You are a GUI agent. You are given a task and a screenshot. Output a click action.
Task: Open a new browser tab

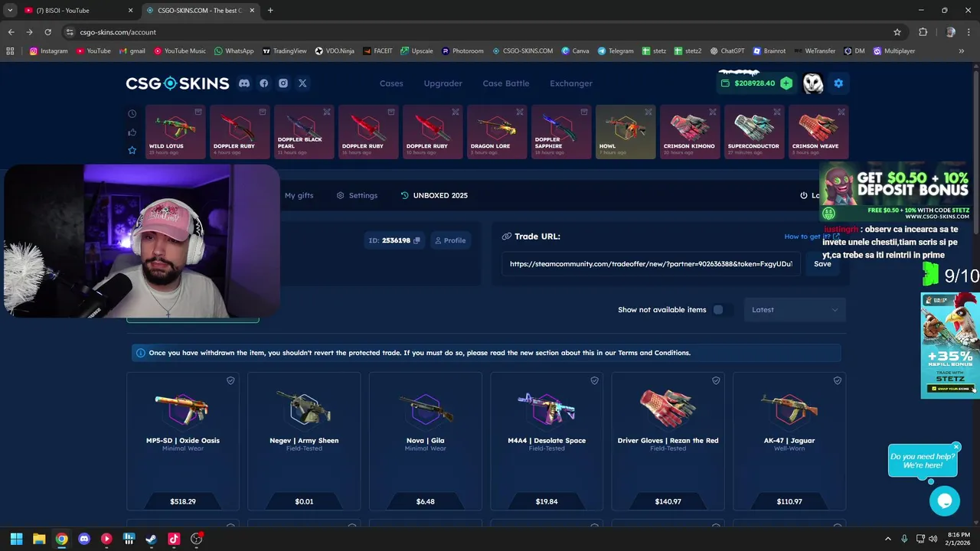tap(270, 11)
